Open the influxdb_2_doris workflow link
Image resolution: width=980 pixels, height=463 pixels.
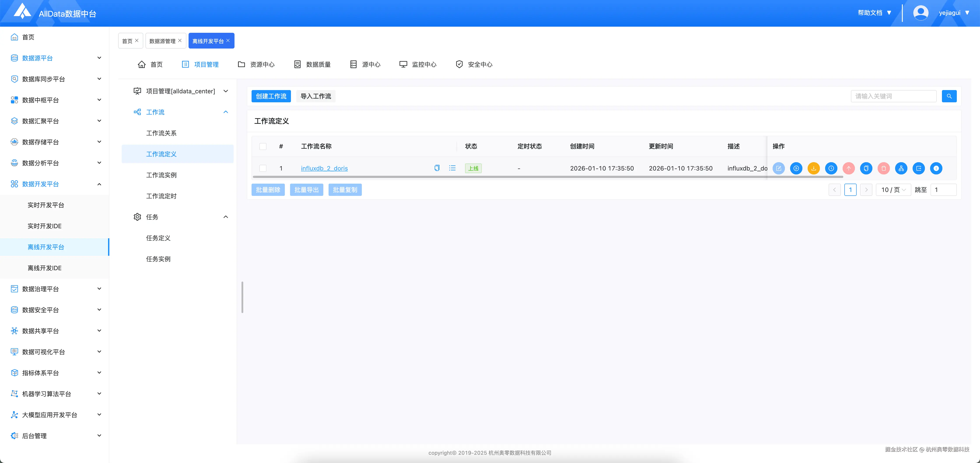coord(324,168)
